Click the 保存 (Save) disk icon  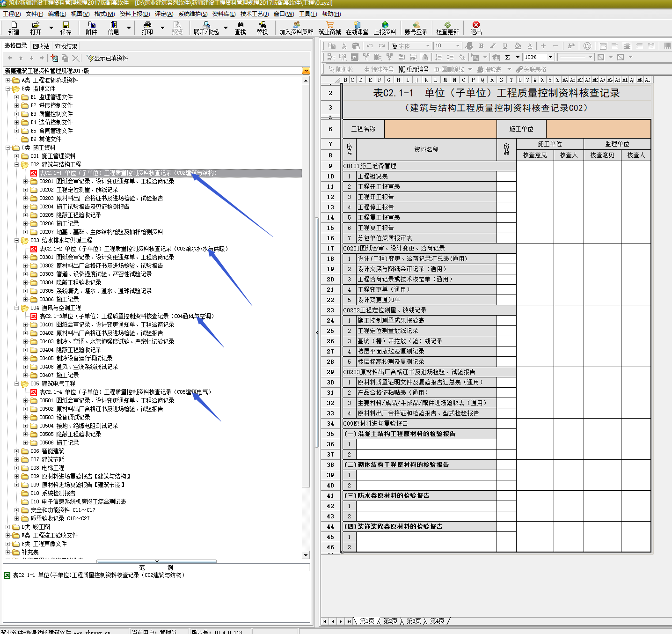(66, 28)
